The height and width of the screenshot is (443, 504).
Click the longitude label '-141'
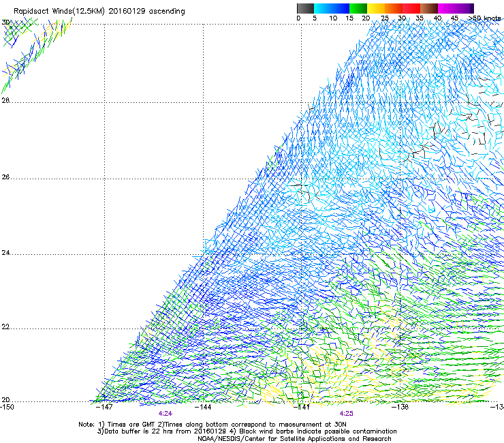302,407
